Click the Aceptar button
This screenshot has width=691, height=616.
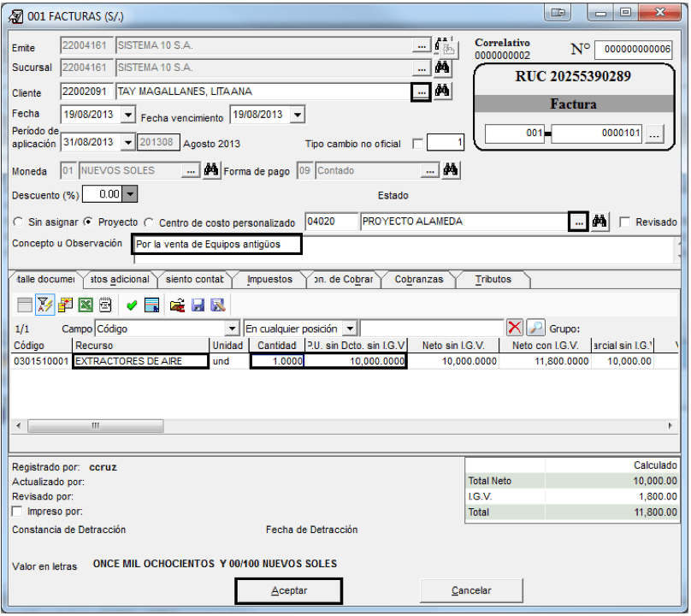(x=289, y=592)
